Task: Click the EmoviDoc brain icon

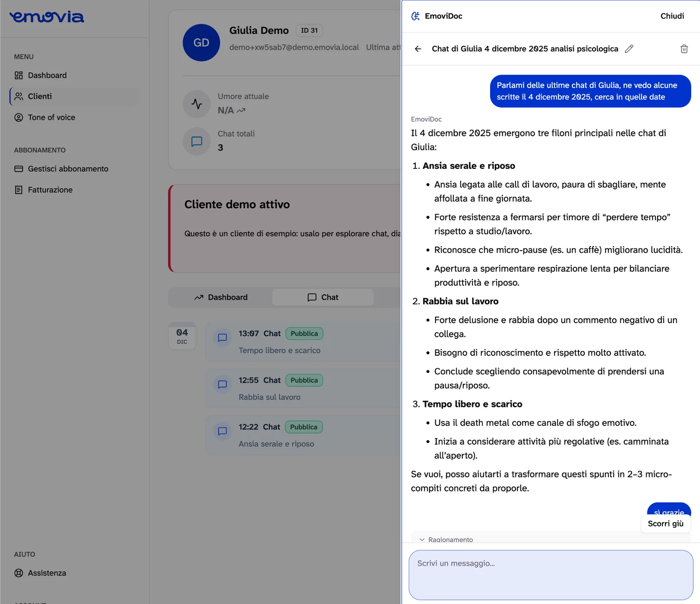Action: tap(416, 16)
